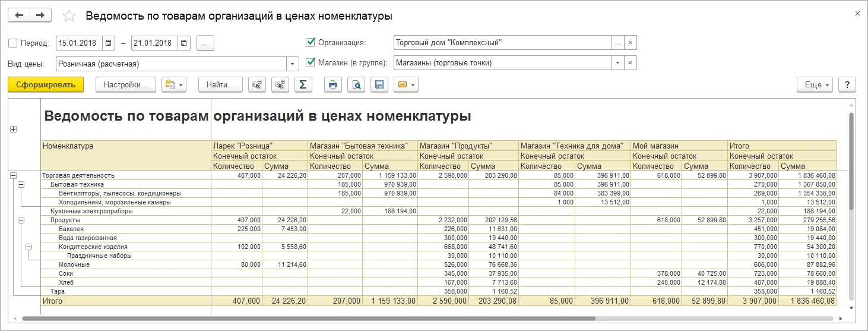868x331 pixels.
Task: Select the Хлеб row
Action: coord(66,282)
